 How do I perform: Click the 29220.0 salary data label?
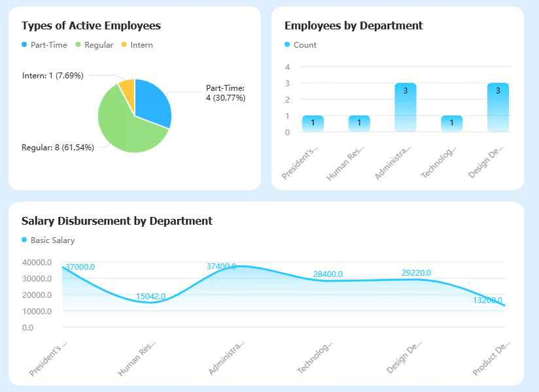pyautogui.click(x=416, y=273)
